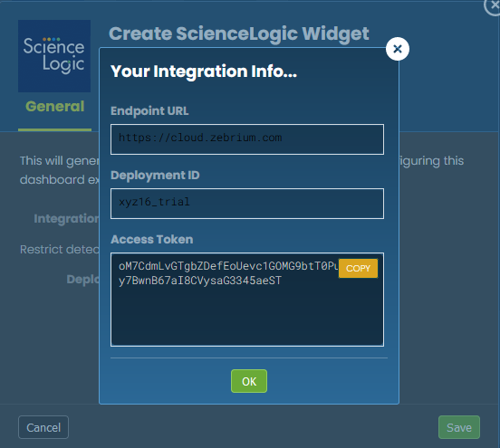Click the ScienceLogic logo image
The height and width of the screenshot is (448, 500).
pos(54,56)
